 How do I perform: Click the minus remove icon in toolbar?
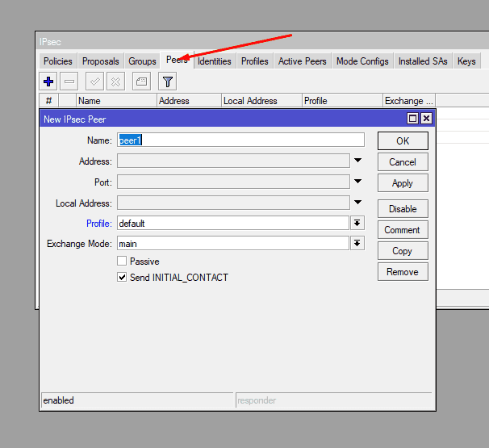69,82
